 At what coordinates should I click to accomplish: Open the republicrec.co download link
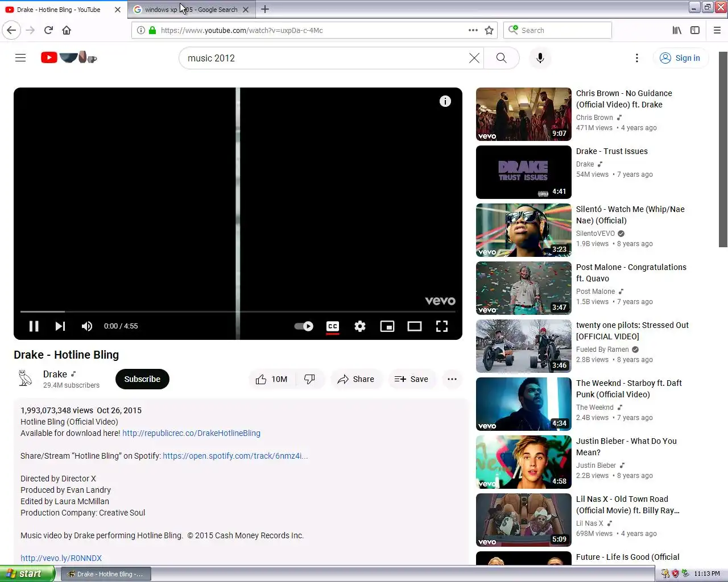coord(191,433)
